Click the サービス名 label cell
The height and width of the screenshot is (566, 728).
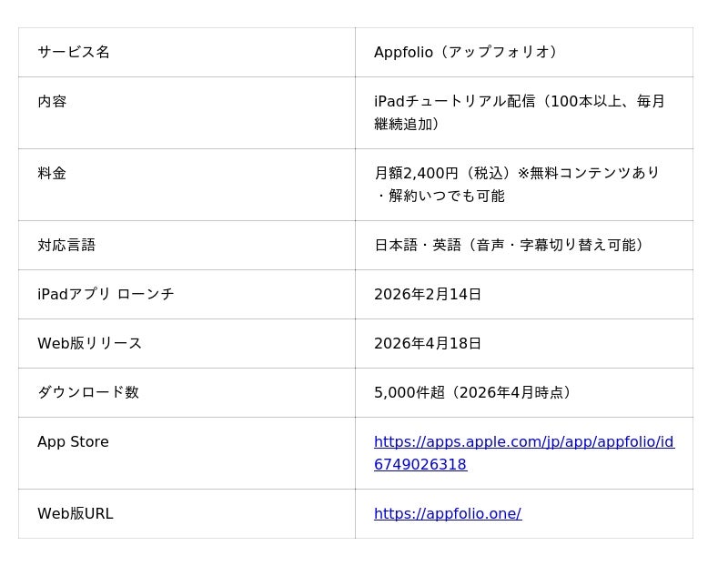coord(74,53)
